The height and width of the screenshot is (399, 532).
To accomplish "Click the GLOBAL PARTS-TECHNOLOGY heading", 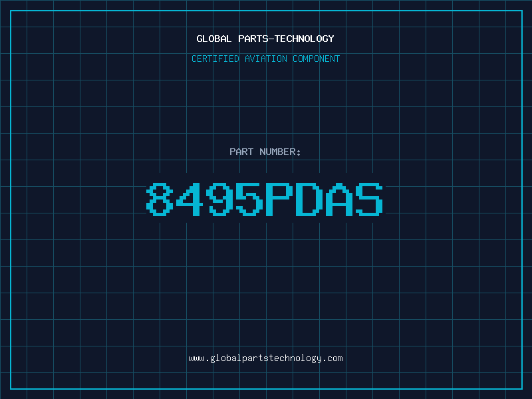I will 265,39.
